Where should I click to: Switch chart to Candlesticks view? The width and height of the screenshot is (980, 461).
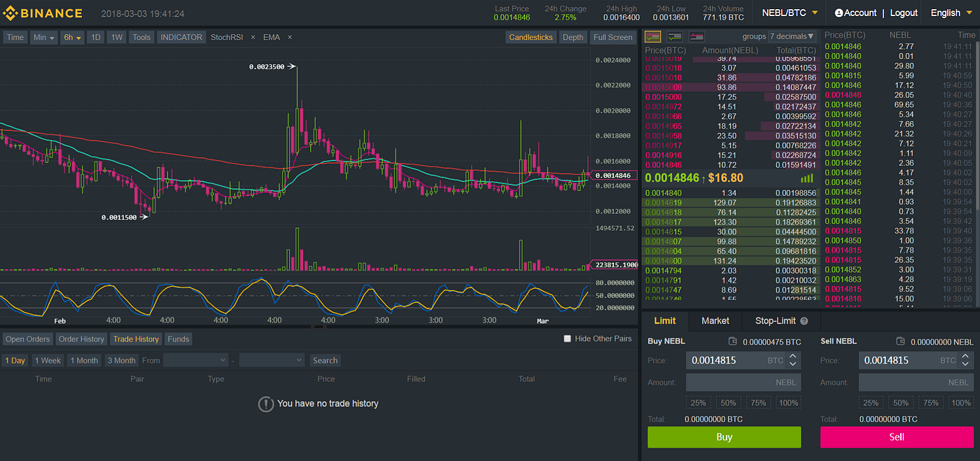tap(531, 37)
